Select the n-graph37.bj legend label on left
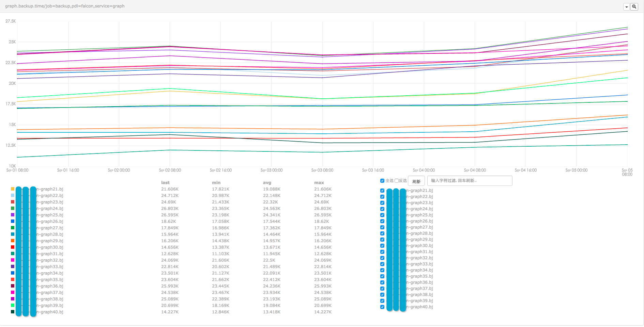This screenshot has height=327, width=644. pos(50,293)
